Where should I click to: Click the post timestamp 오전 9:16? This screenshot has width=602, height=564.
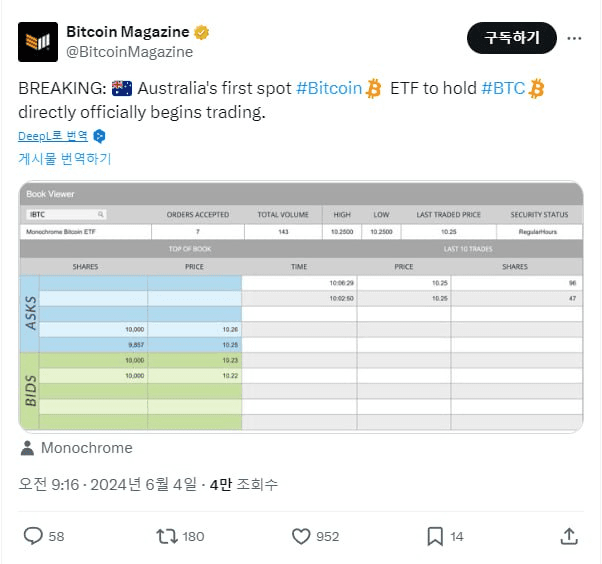[x=48, y=485]
